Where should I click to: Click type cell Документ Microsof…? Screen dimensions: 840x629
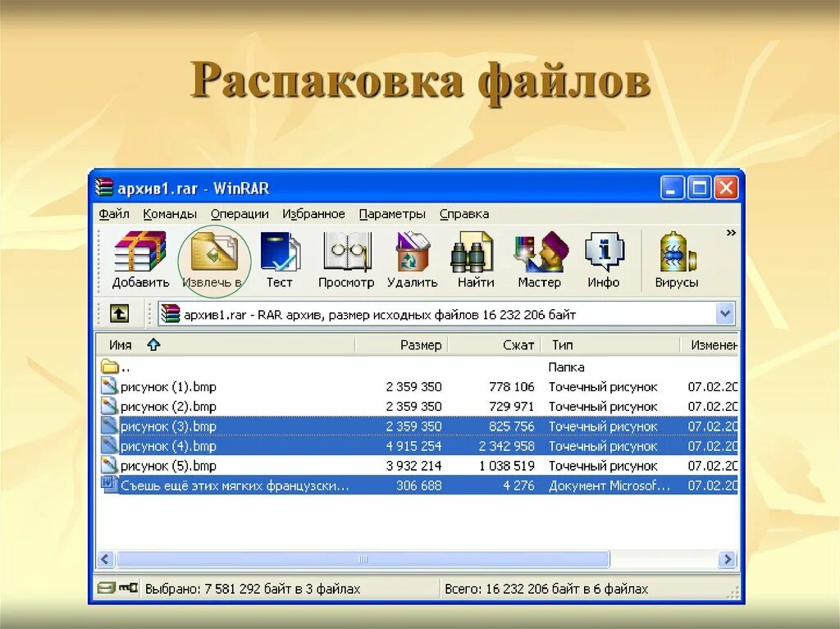coord(609,486)
